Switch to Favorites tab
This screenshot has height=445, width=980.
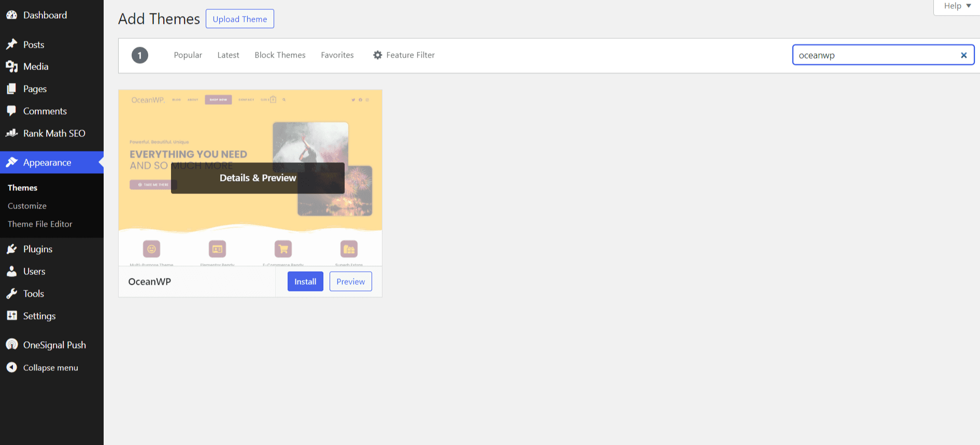[x=337, y=55]
